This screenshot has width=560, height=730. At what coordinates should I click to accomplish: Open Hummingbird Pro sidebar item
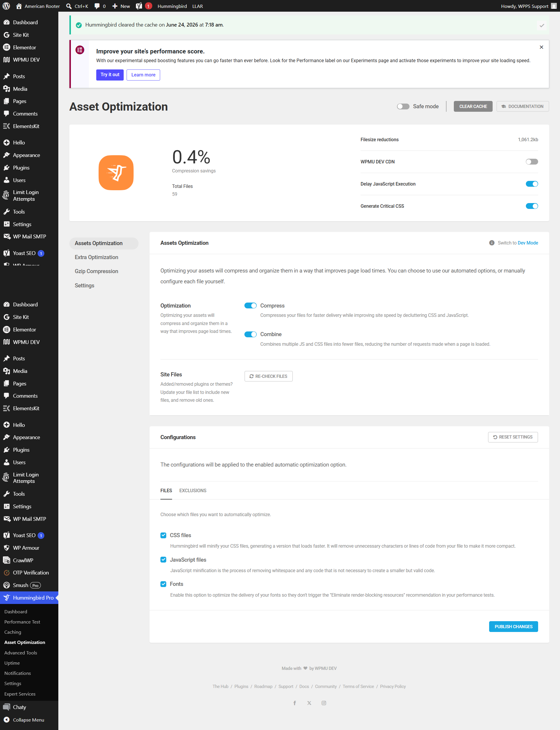[29, 598]
